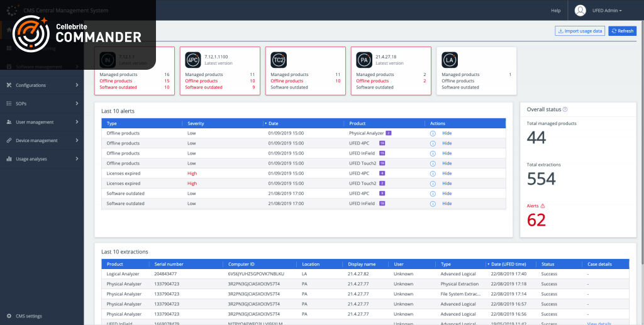This screenshot has height=325, width=644.
Task: Click the Device management link icon
Action: point(9,140)
